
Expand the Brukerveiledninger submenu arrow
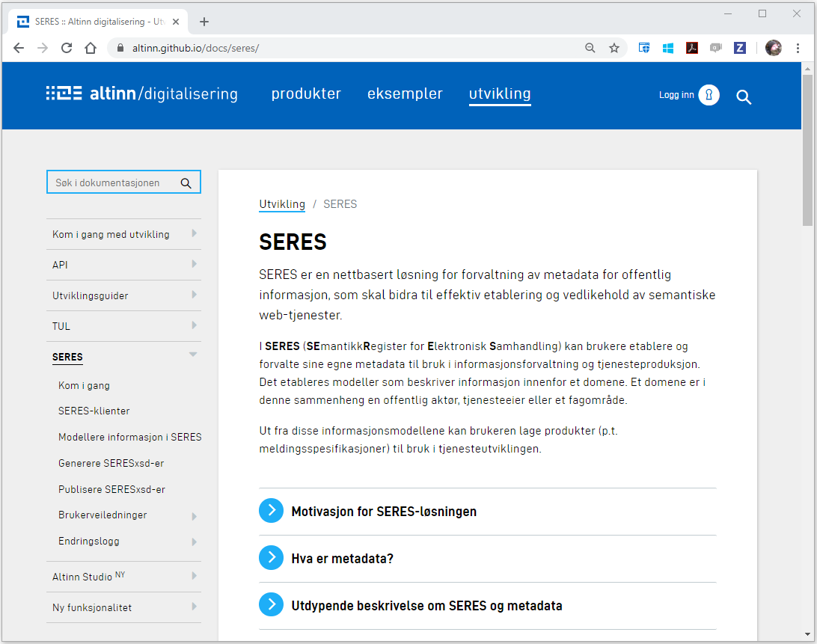tap(195, 516)
